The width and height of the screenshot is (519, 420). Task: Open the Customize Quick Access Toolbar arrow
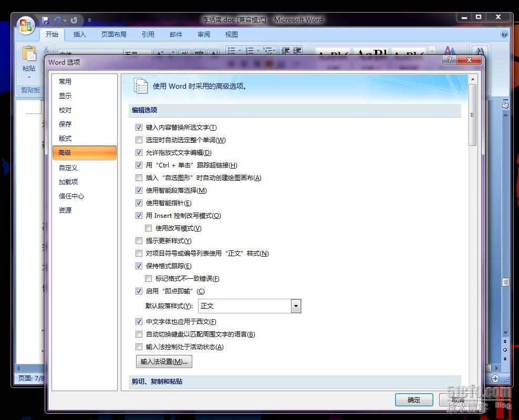(89, 20)
